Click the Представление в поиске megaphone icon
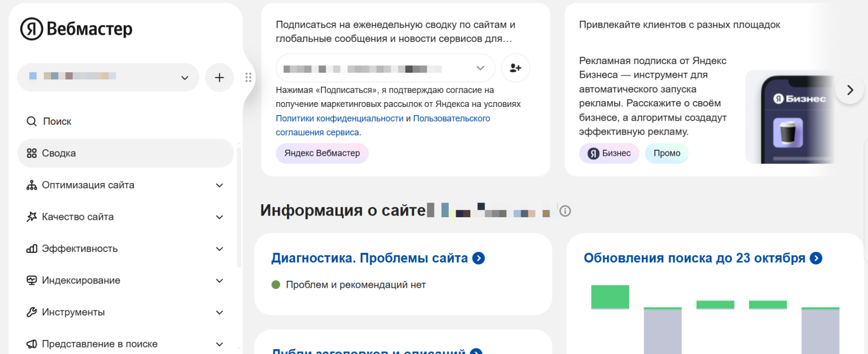Screen dimensions: 868x354 (31, 344)
